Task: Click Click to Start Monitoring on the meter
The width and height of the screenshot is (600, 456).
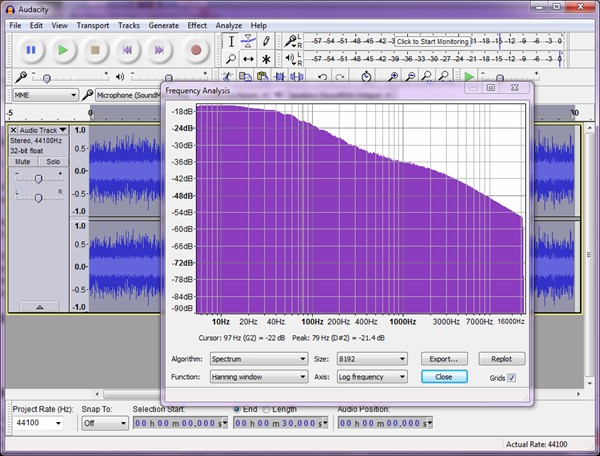Action: tap(432, 41)
